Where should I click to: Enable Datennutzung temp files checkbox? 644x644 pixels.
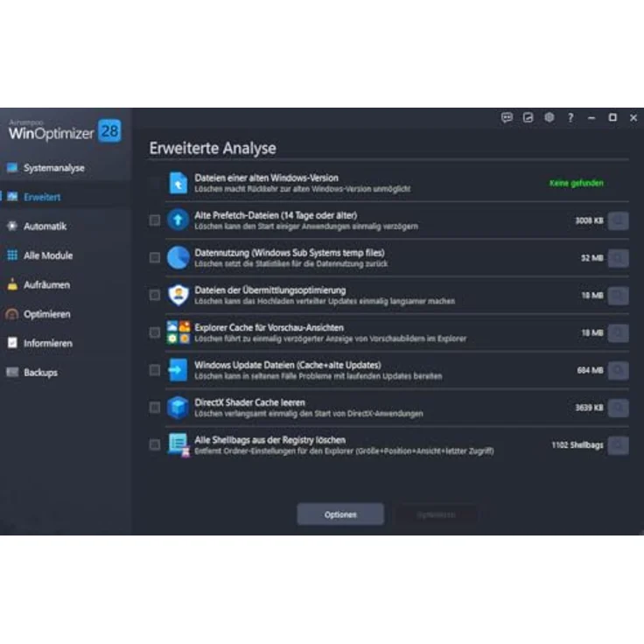(x=155, y=258)
